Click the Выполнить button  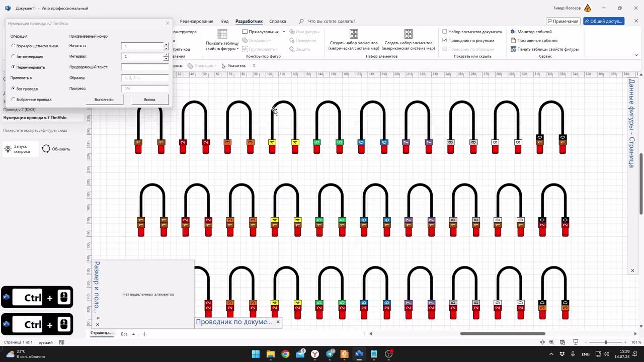[x=104, y=100]
